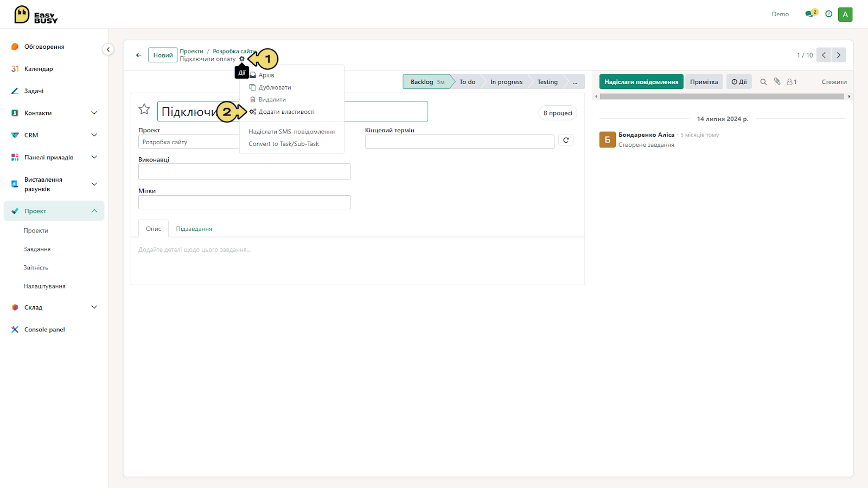Go to the next record arrow
Image resolution: width=868 pixels, height=488 pixels.
pos(839,55)
